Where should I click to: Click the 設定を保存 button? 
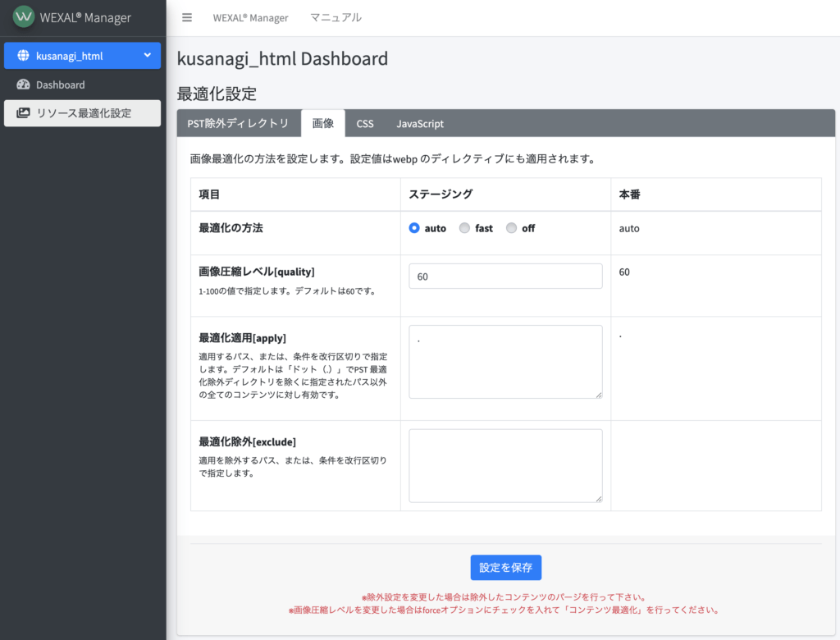click(505, 567)
